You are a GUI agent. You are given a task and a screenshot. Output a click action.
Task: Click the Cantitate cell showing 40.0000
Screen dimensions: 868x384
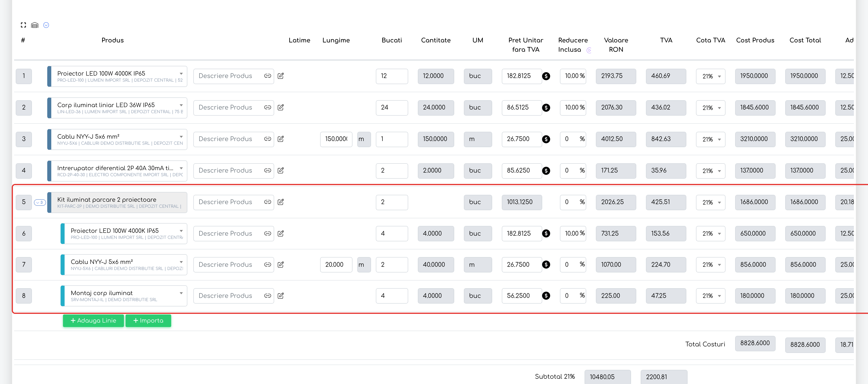coord(436,265)
